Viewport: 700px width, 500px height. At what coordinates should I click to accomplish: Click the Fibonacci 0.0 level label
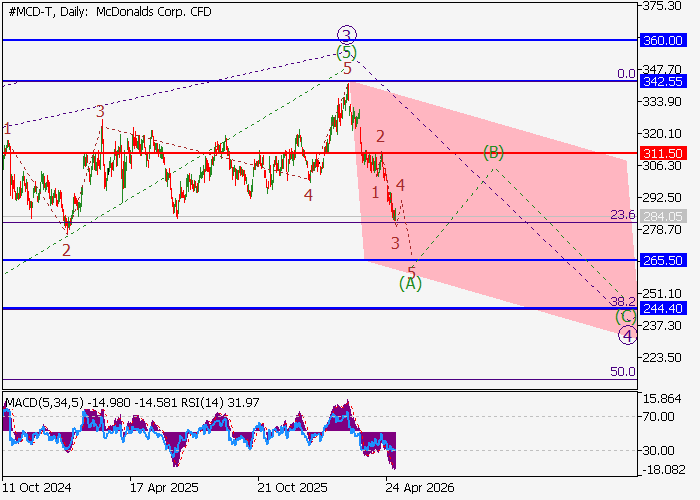[626, 74]
